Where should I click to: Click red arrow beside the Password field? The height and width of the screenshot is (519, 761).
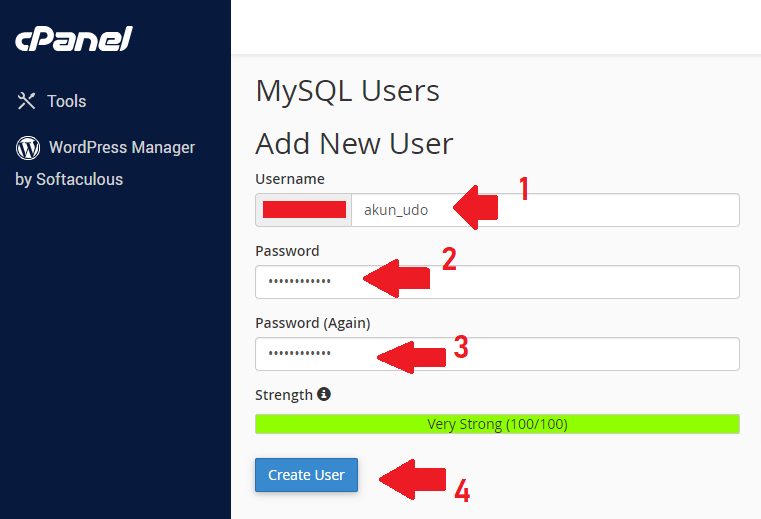pyautogui.click(x=397, y=278)
